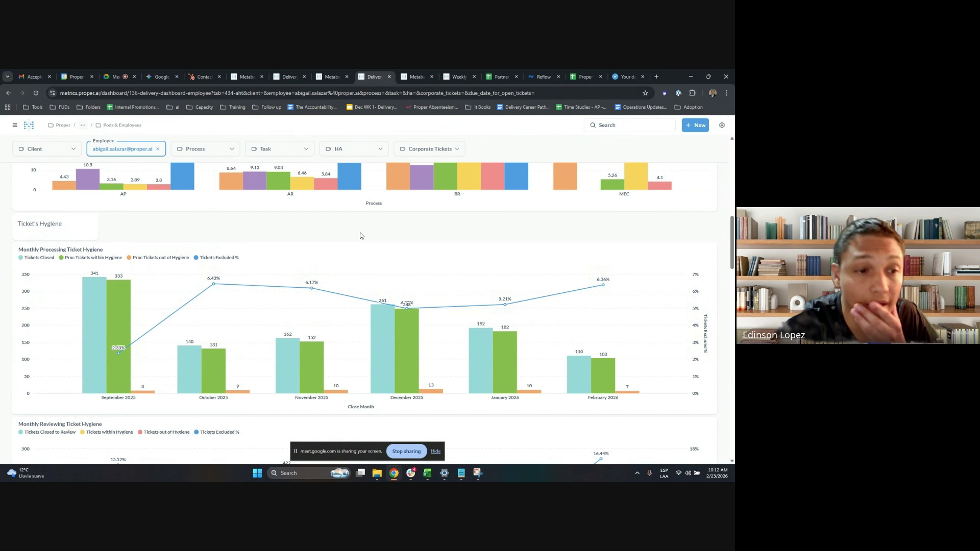Switch to Reflow browser tab
This screenshot has width=980, height=551.
[x=543, y=77]
